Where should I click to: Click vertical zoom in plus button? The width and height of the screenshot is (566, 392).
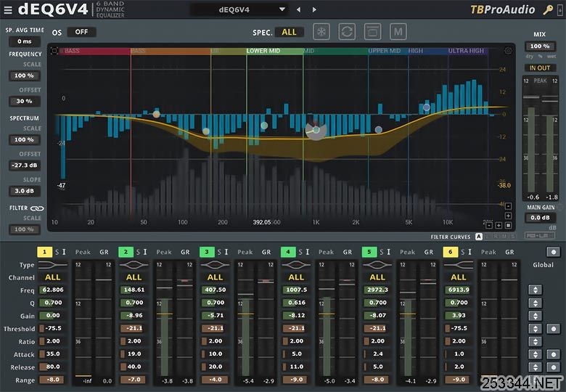[x=508, y=216]
